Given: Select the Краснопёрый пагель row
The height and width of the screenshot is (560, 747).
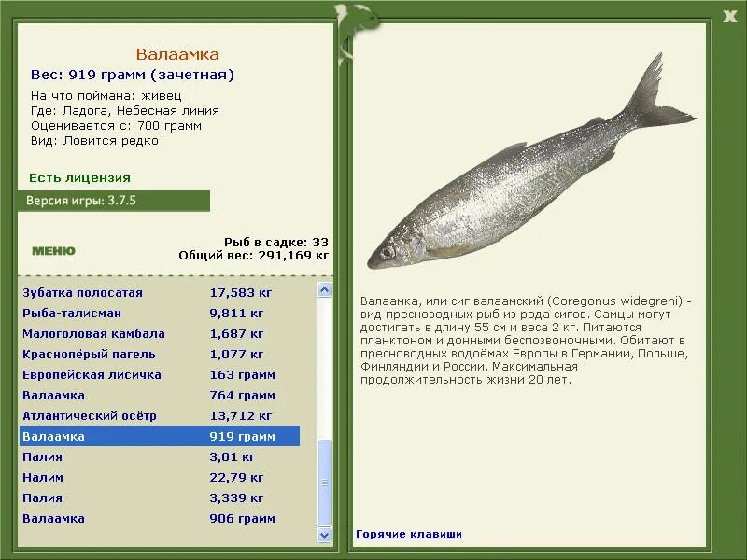Looking at the screenshot, I should coord(160,355).
